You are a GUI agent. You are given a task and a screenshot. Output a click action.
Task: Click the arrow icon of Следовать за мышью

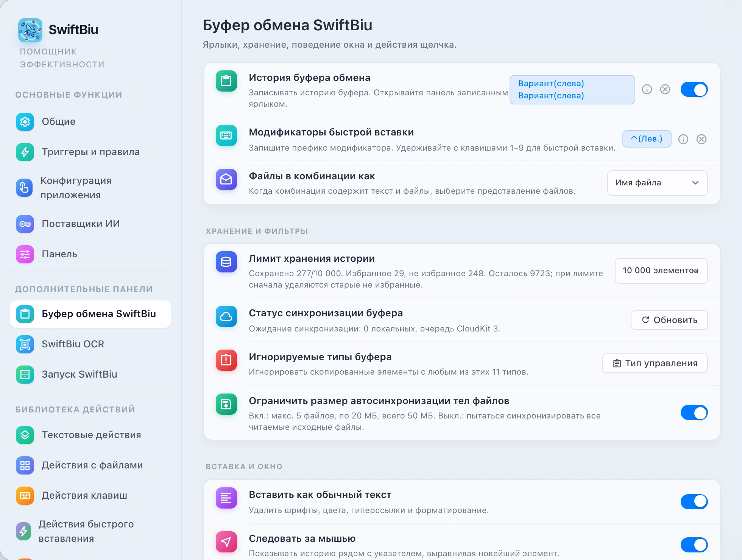(x=226, y=542)
